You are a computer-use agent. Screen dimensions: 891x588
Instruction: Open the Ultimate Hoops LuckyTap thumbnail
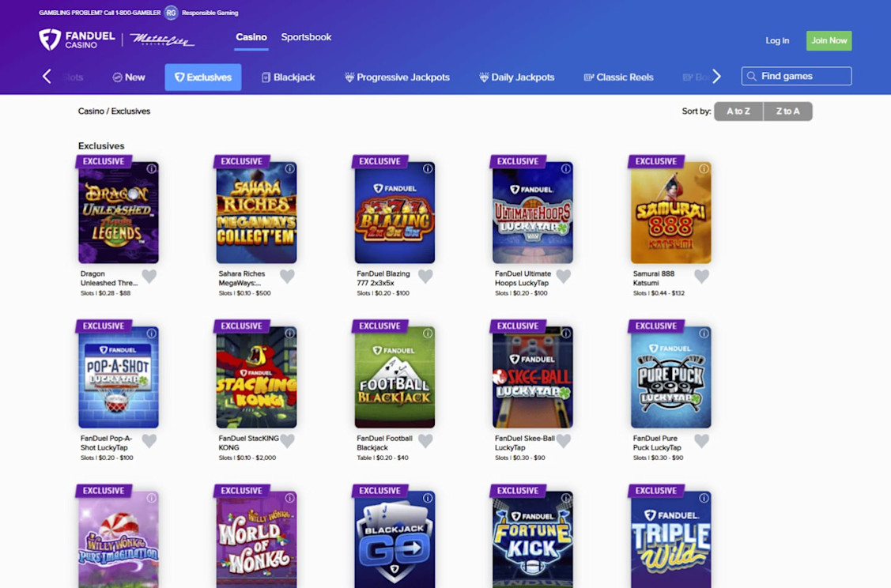click(x=532, y=213)
